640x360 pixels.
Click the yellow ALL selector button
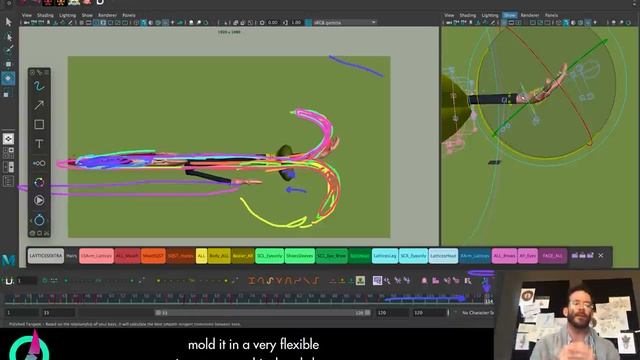201,256
